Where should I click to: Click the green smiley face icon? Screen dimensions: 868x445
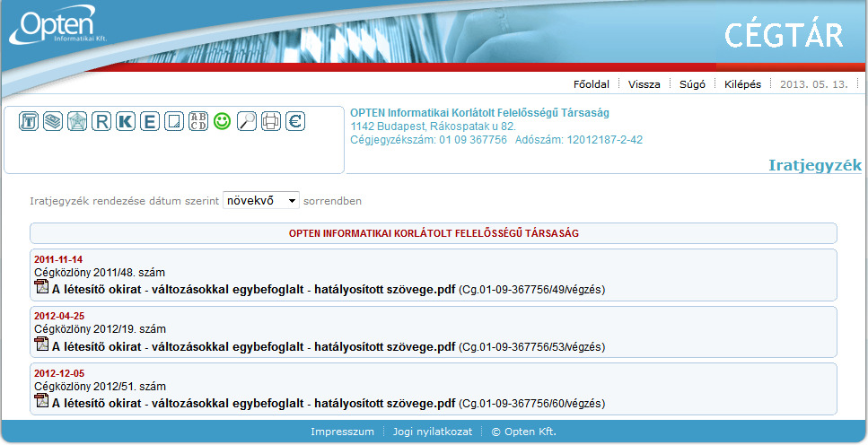point(222,121)
